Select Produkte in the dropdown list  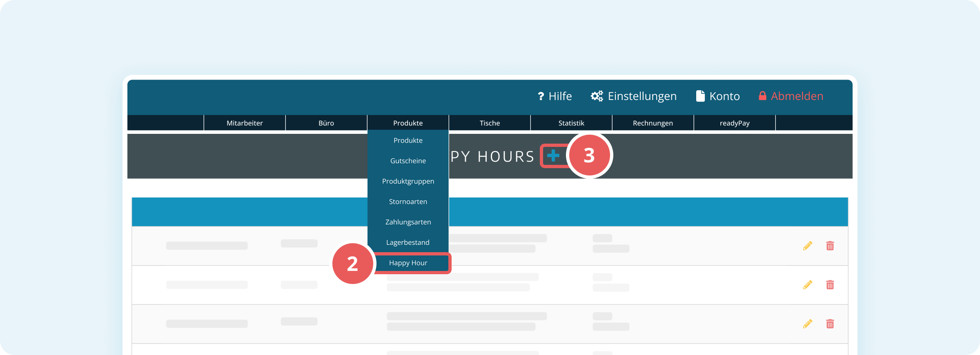pyautogui.click(x=408, y=140)
